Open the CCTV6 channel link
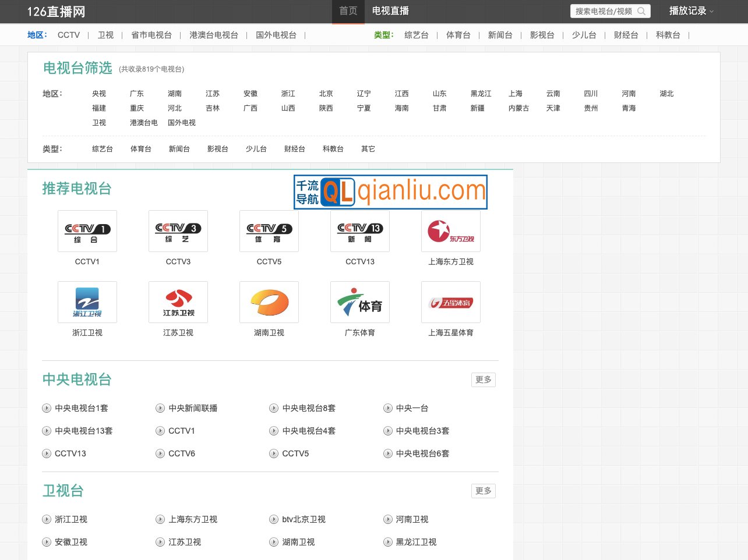The image size is (748, 560). click(182, 453)
